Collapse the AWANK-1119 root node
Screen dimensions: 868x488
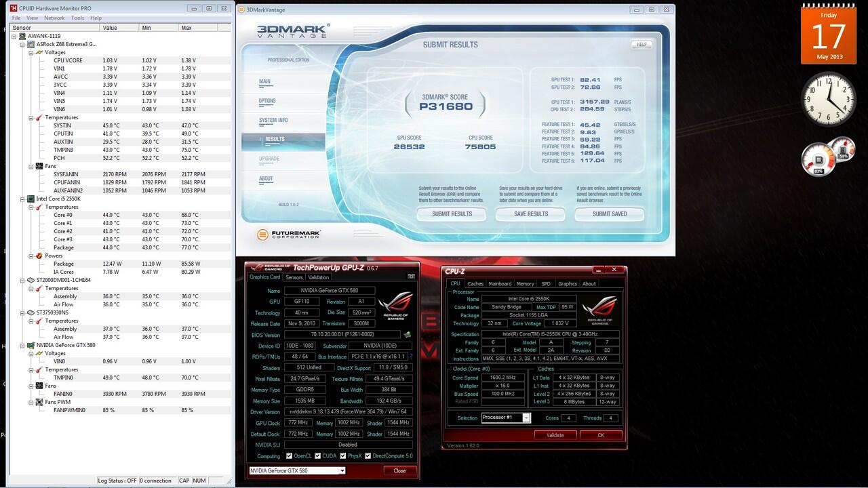[14, 36]
